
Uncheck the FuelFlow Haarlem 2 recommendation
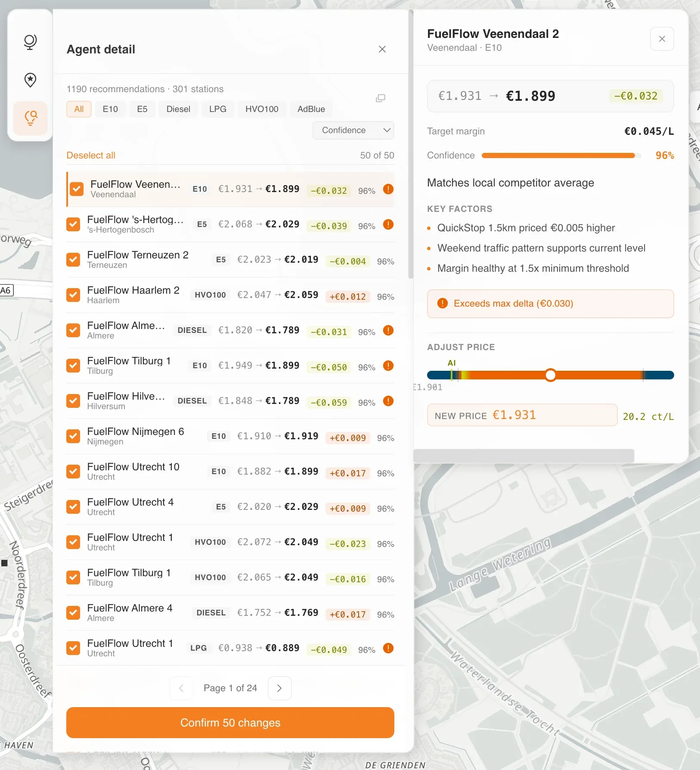click(73, 295)
